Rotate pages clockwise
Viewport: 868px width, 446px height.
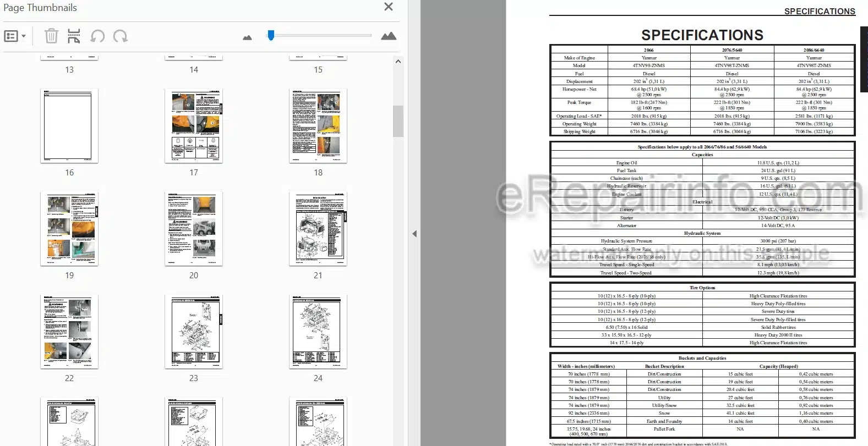tap(121, 36)
